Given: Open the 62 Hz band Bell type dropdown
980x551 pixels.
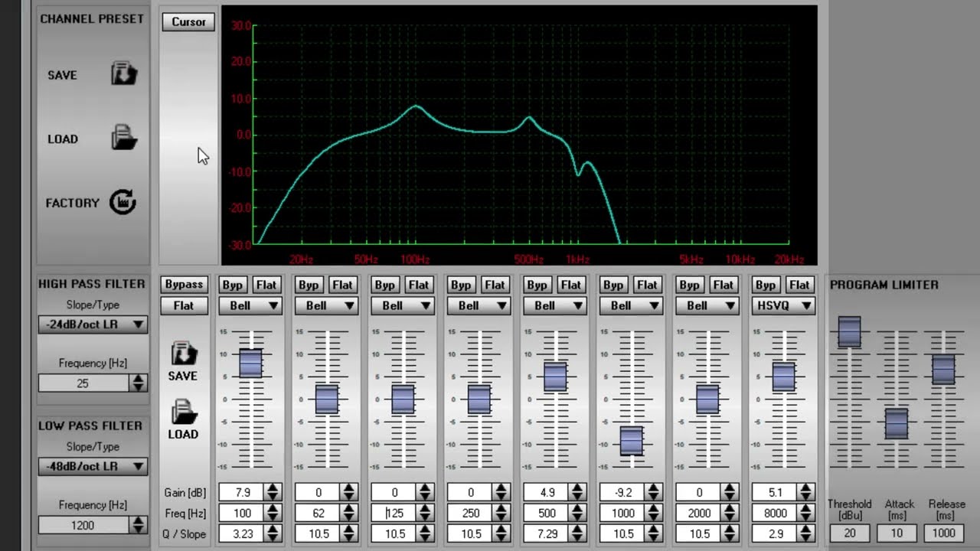Looking at the screenshot, I should 325,305.
